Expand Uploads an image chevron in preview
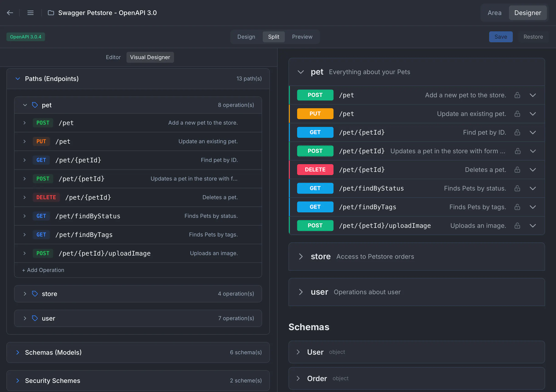 tap(533, 226)
